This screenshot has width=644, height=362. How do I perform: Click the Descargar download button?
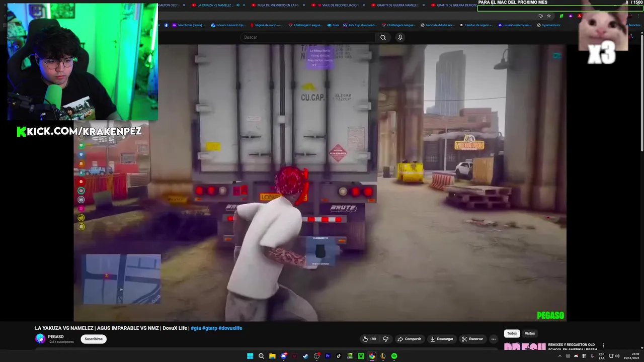[441, 339]
